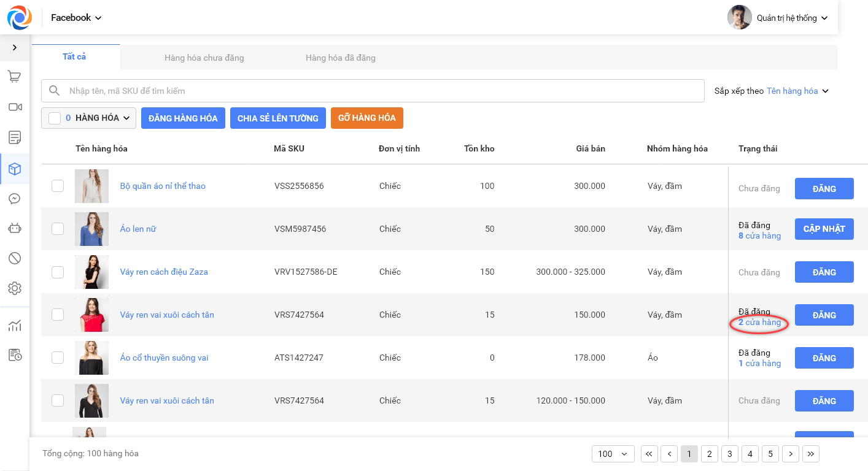Click the ĐĂNG HÀNG HÓA button

(183, 118)
